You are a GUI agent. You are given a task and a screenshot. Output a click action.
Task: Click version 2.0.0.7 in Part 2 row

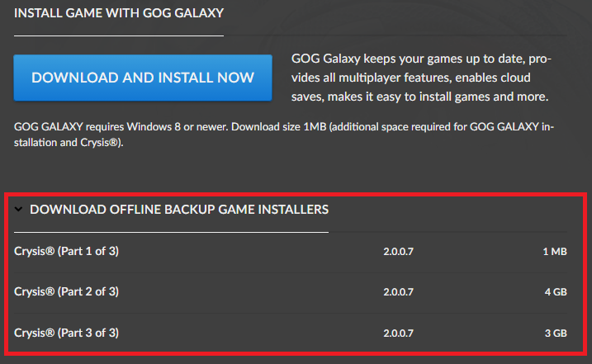click(398, 292)
